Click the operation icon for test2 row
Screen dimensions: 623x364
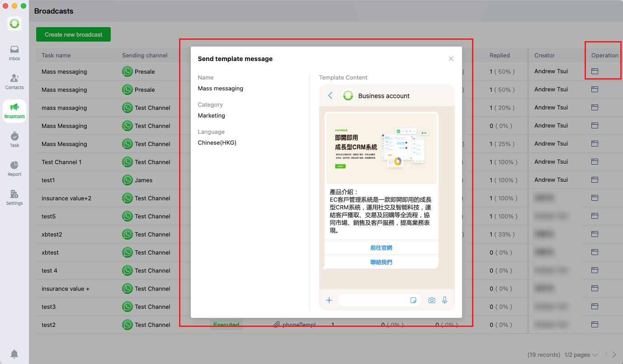pyautogui.click(x=595, y=325)
